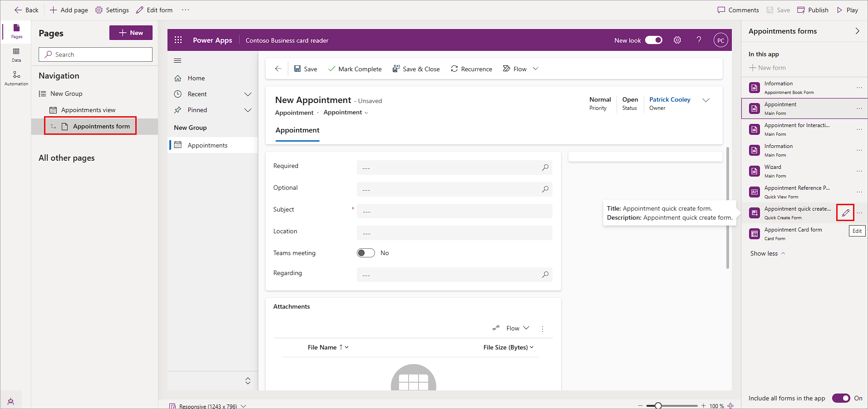The height and width of the screenshot is (409, 868).
Task: Open Comments
Action: (x=738, y=10)
